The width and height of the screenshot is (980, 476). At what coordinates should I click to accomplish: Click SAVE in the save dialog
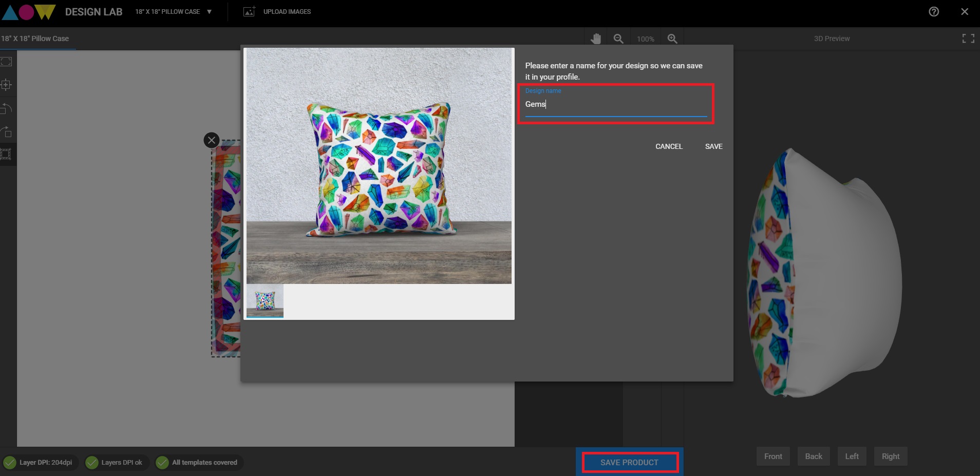(x=713, y=146)
